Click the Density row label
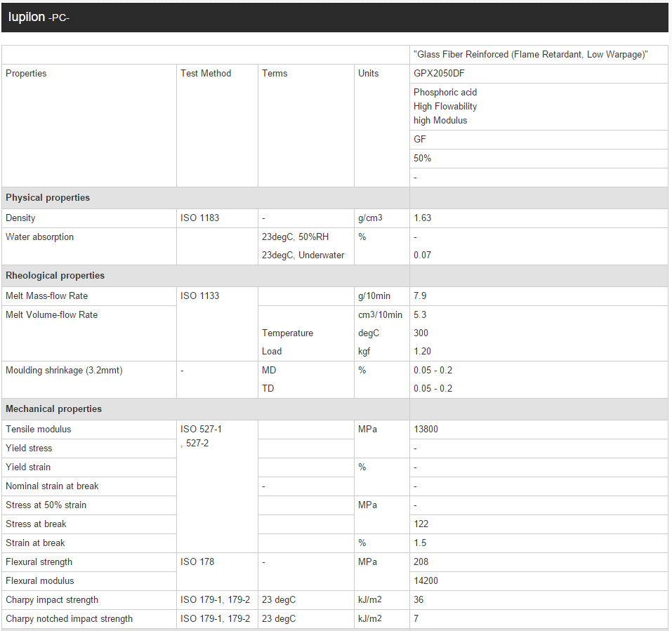The width and height of the screenshot is (672, 631). (x=20, y=218)
